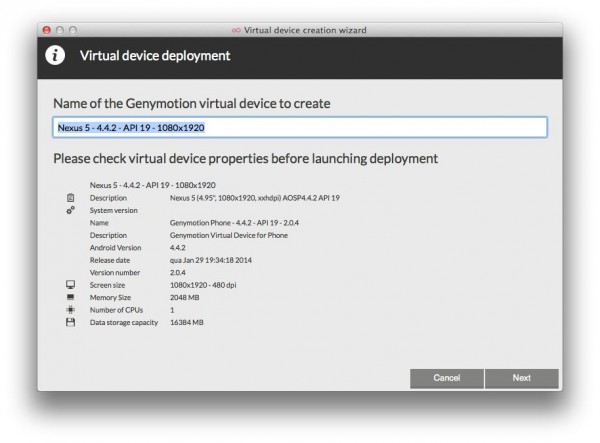Click the Number of CPUs processor icon

pyautogui.click(x=70, y=310)
